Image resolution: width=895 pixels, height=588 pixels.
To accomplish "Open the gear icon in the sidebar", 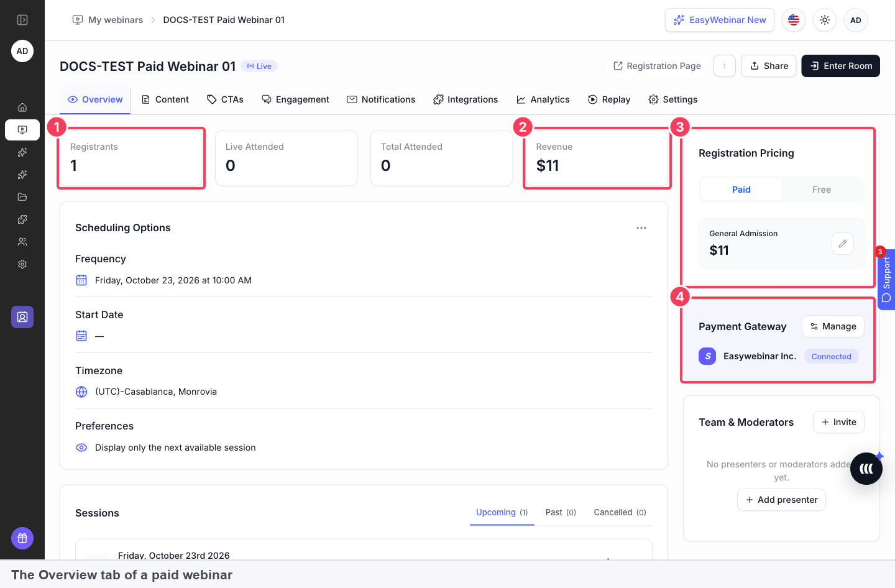I will click(x=22, y=264).
